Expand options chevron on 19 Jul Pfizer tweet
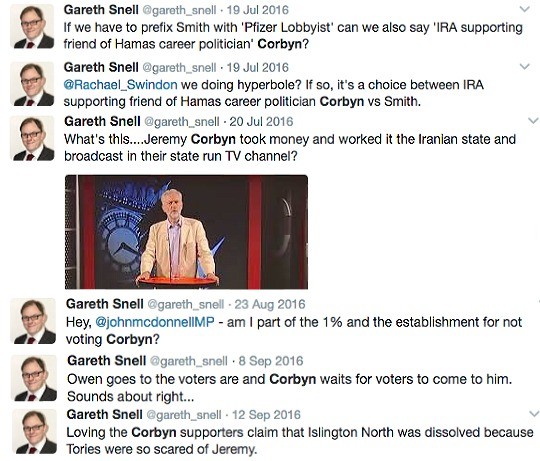 tap(524, 10)
